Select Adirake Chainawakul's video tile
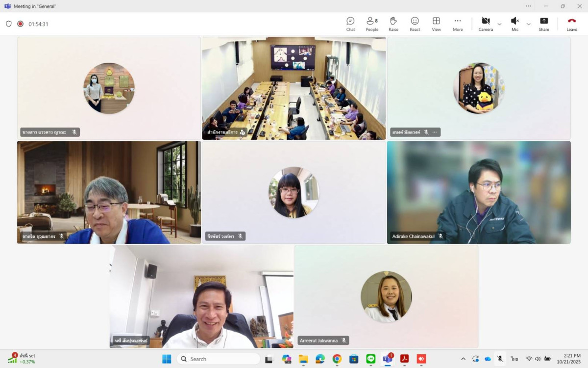 [479, 192]
